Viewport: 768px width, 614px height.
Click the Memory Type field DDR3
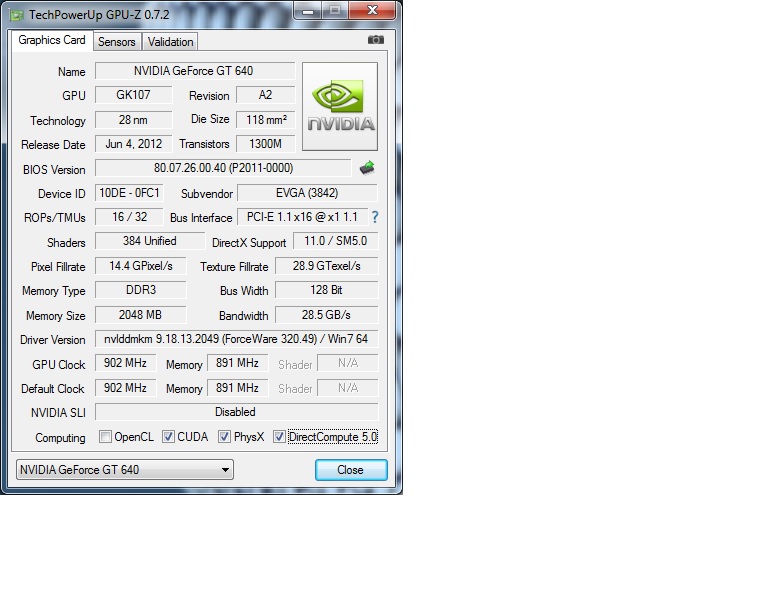(x=141, y=290)
